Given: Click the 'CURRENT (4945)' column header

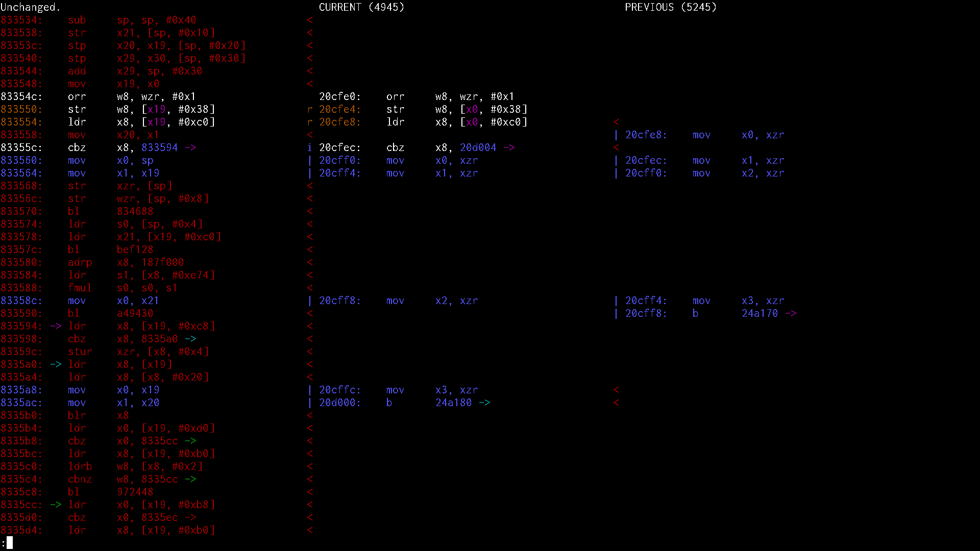Looking at the screenshot, I should [x=361, y=7].
